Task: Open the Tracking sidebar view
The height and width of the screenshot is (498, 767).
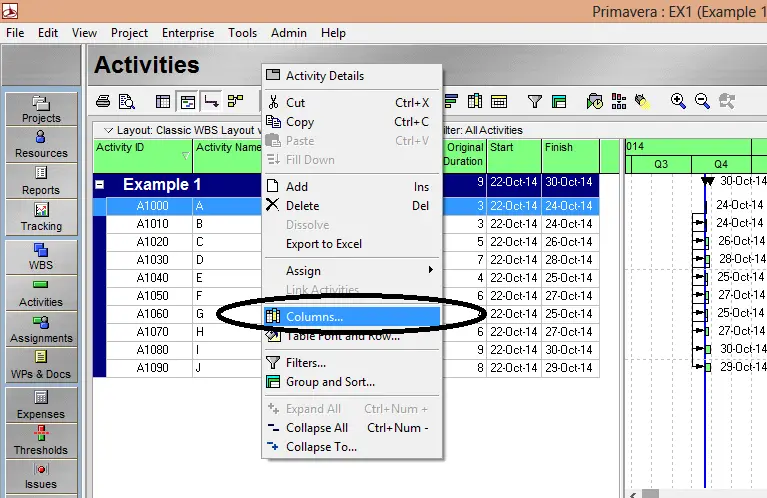Action: click(41, 217)
